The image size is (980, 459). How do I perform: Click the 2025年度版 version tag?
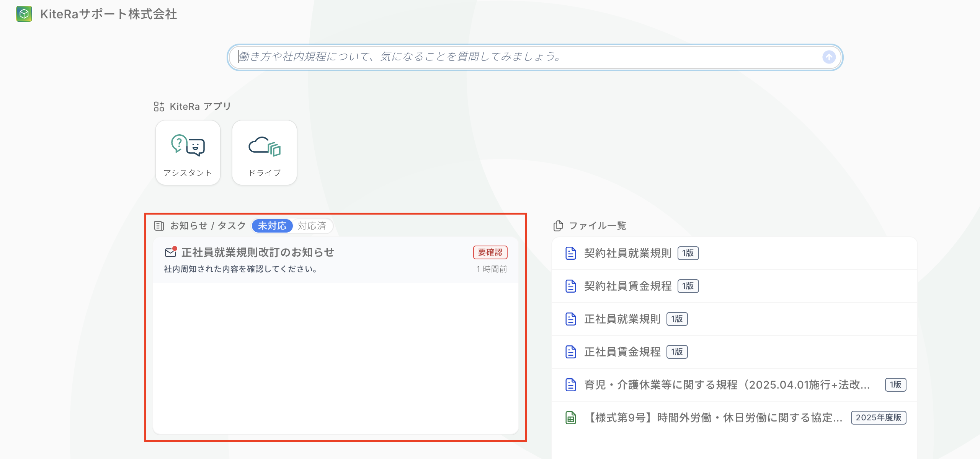pyautogui.click(x=878, y=418)
